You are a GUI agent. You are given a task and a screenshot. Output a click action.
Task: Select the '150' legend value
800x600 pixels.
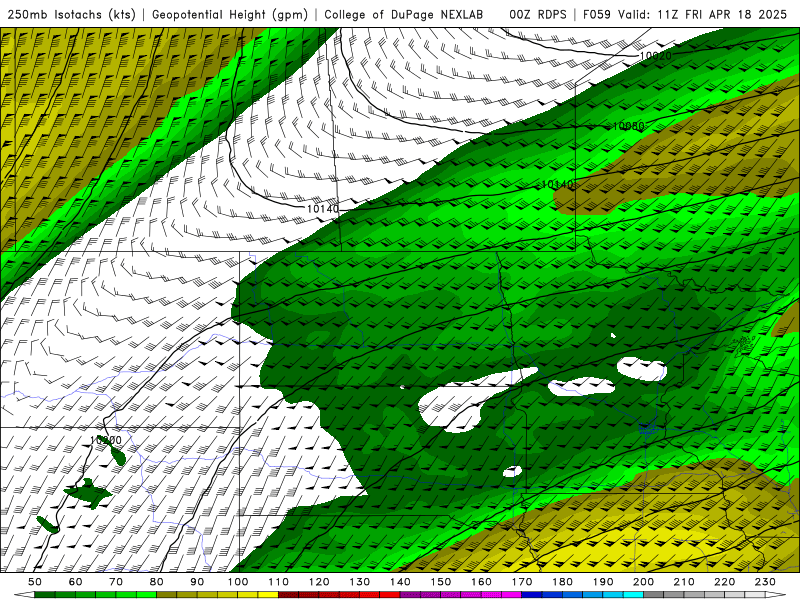tap(441, 582)
